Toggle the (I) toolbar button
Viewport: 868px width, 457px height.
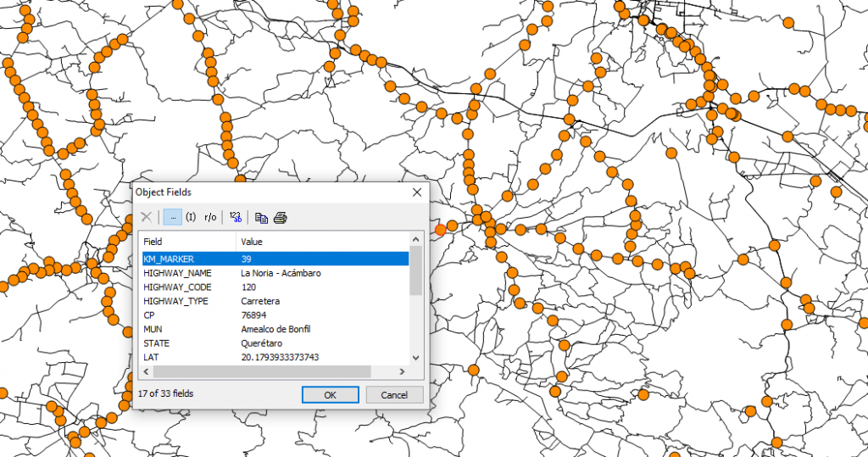(191, 217)
